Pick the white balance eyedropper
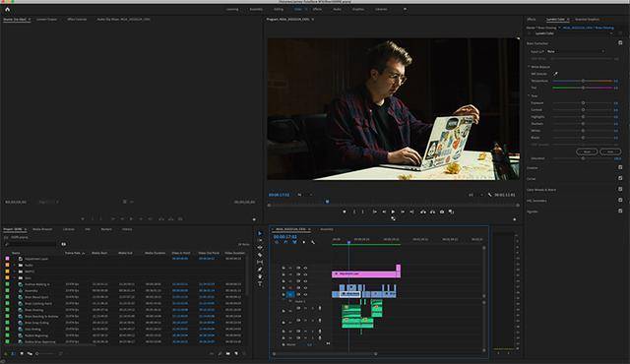Image resolution: width=630 pixels, height=364 pixels. (555, 74)
